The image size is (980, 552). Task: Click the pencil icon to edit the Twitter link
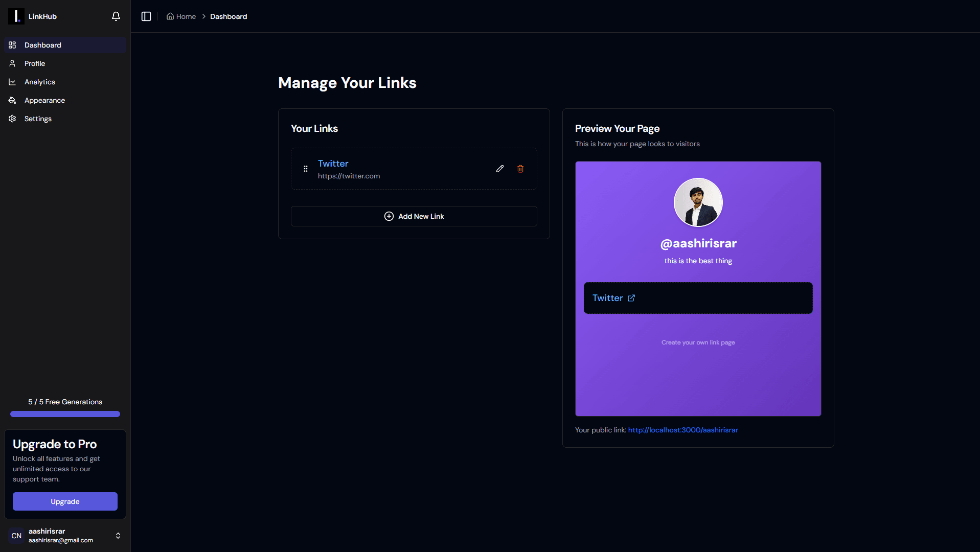tap(500, 169)
